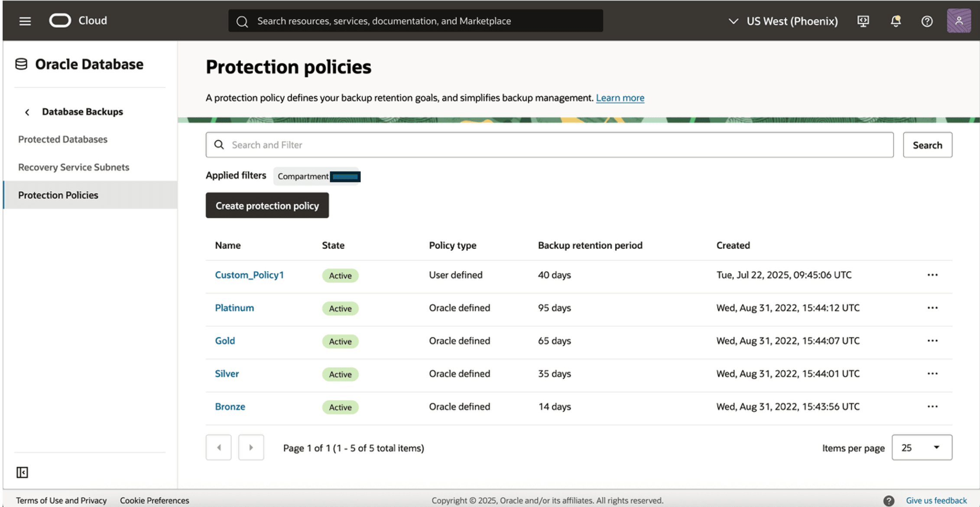Collapse the sidebar with bottom-left icon

point(22,472)
